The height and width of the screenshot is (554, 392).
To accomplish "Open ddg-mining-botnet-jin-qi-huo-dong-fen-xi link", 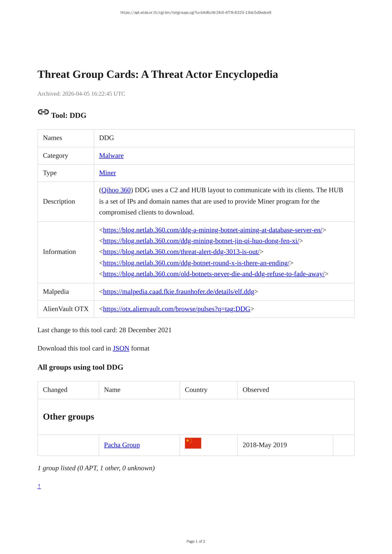I will coord(201,241).
